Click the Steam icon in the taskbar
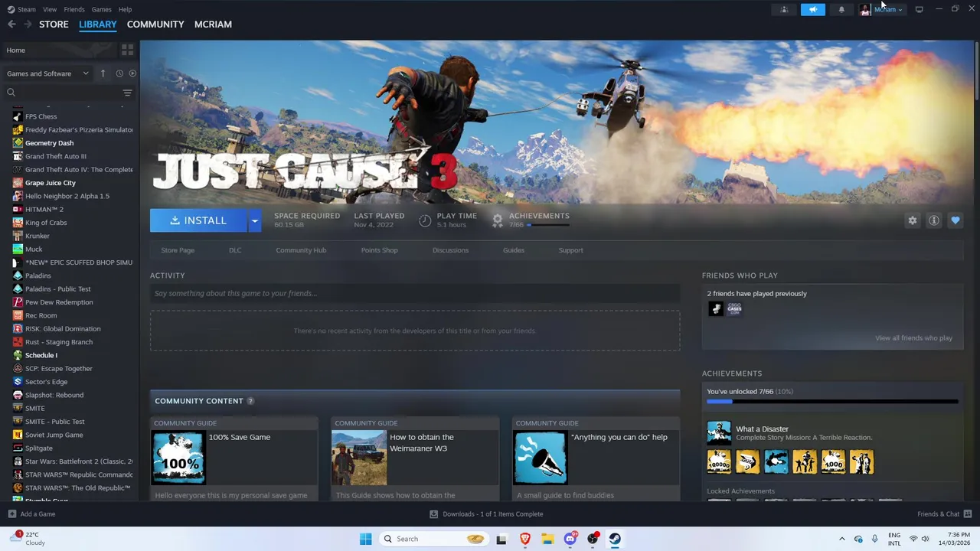Viewport: 980px width, 551px height. 615,539
